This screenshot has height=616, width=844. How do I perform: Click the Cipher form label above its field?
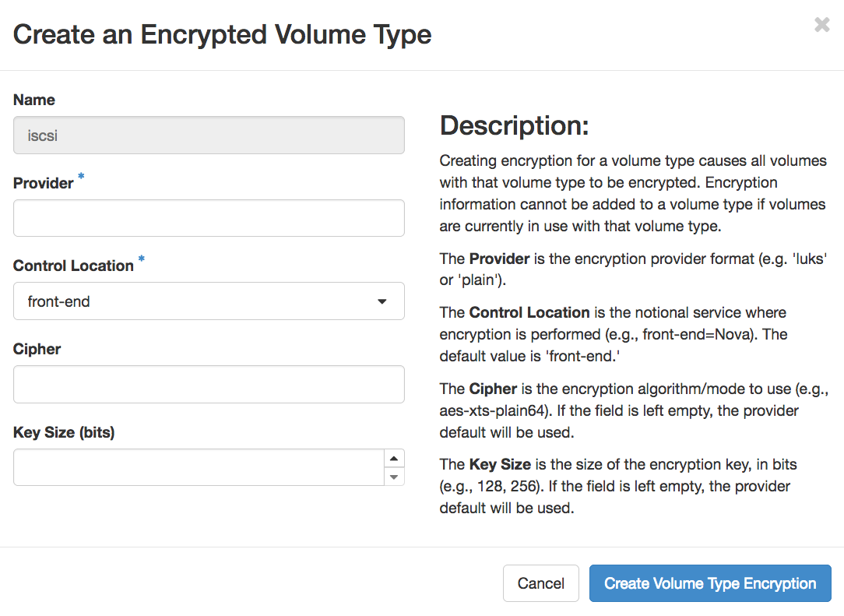(x=37, y=349)
